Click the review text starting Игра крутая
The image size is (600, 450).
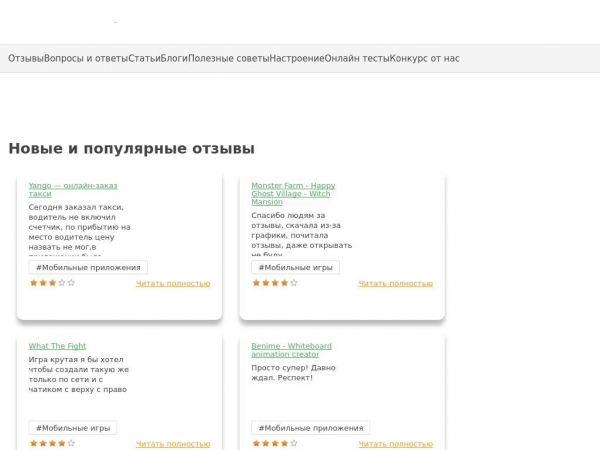point(79,375)
